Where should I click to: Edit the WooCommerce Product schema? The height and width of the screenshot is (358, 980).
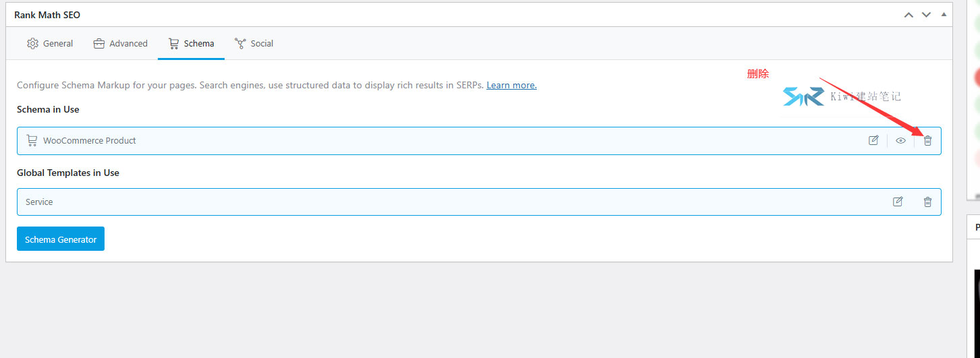coord(873,140)
